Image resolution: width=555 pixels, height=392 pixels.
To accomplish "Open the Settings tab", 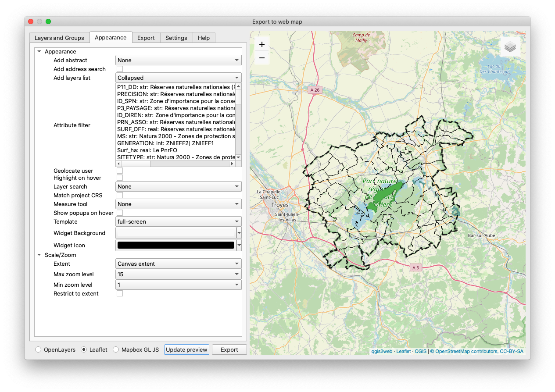I will pos(176,38).
